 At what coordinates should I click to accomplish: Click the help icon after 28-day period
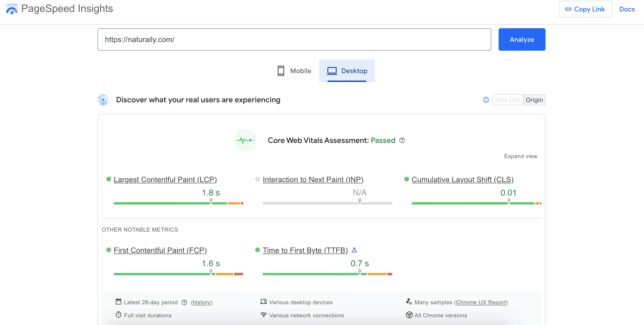[x=184, y=303]
